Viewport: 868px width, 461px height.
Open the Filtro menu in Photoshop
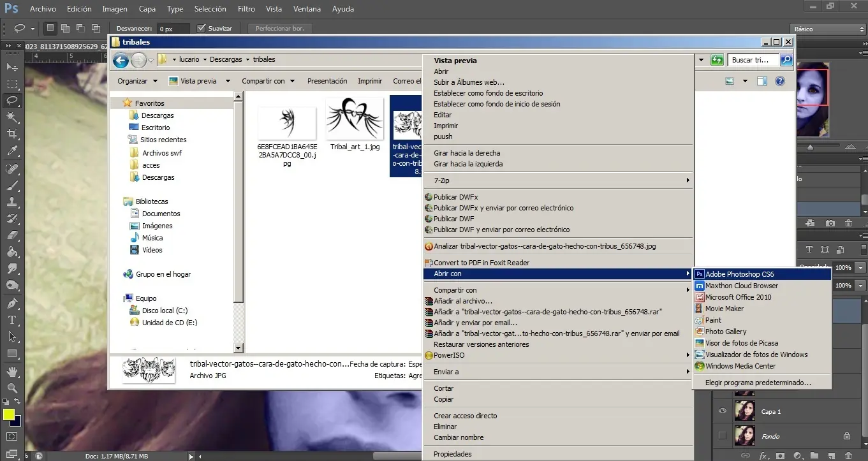pos(246,9)
